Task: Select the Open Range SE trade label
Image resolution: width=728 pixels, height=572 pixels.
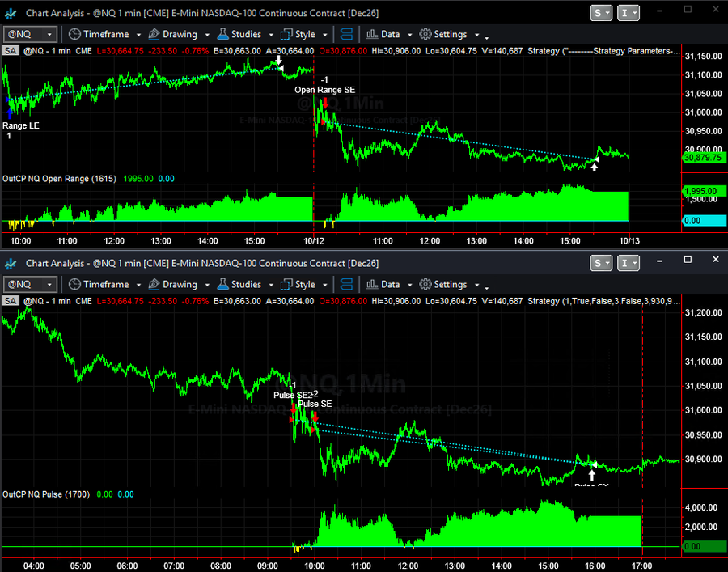Action: coord(324,90)
